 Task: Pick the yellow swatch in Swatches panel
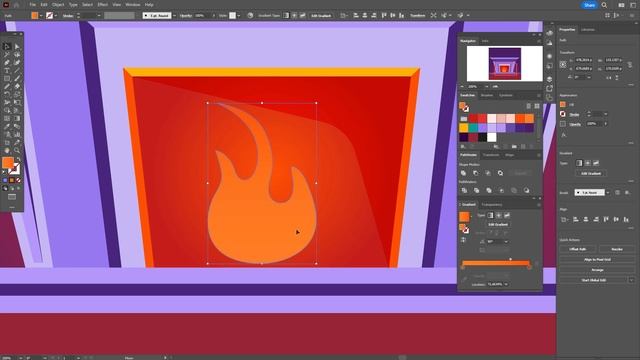point(464,128)
